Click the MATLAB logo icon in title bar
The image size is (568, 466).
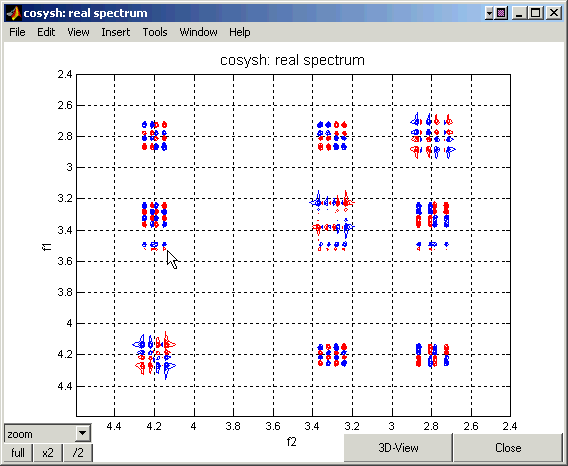(13, 13)
